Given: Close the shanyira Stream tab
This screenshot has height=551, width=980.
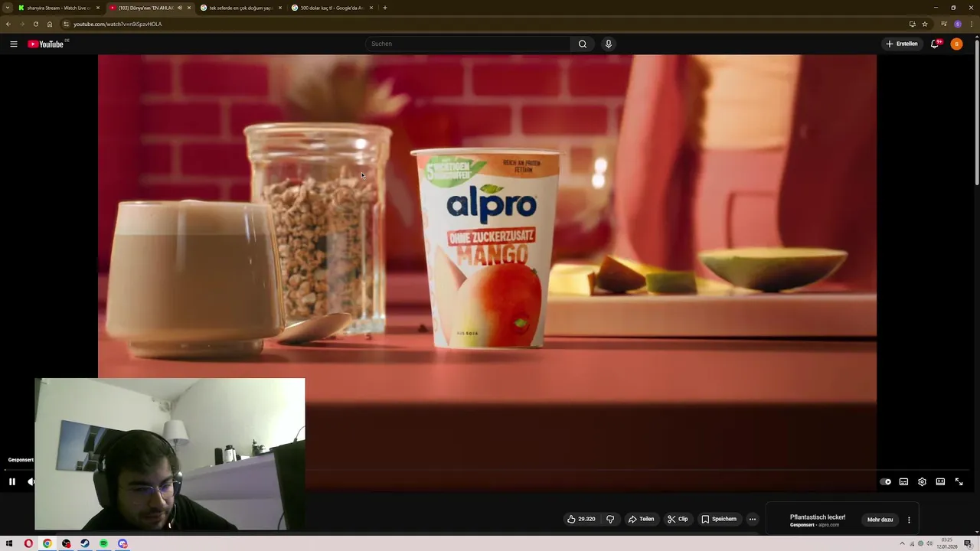Looking at the screenshot, I should pos(98,8).
